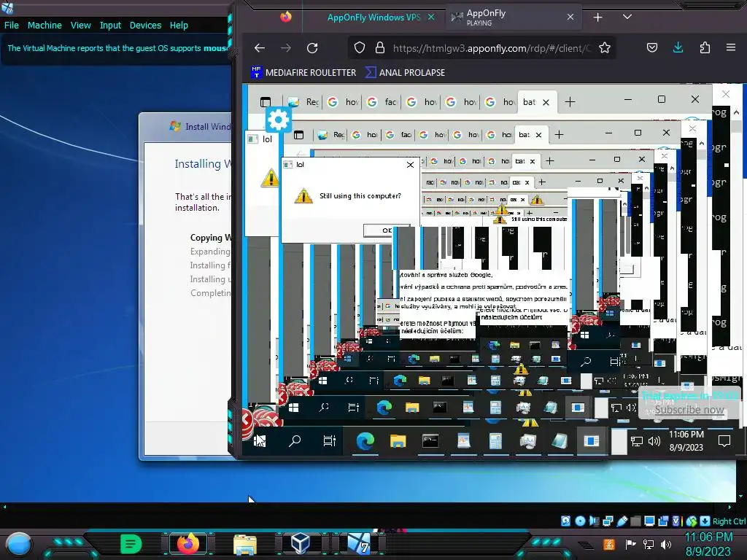The width and height of the screenshot is (747, 560).
Task: Close the 'bat' tab in outermost Edge
Action: (x=546, y=102)
